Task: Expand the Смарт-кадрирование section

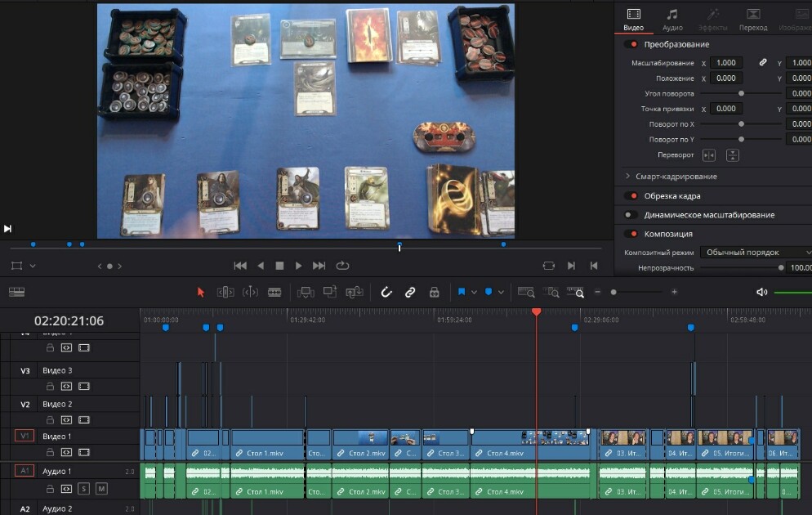Action: click(627, 176)
